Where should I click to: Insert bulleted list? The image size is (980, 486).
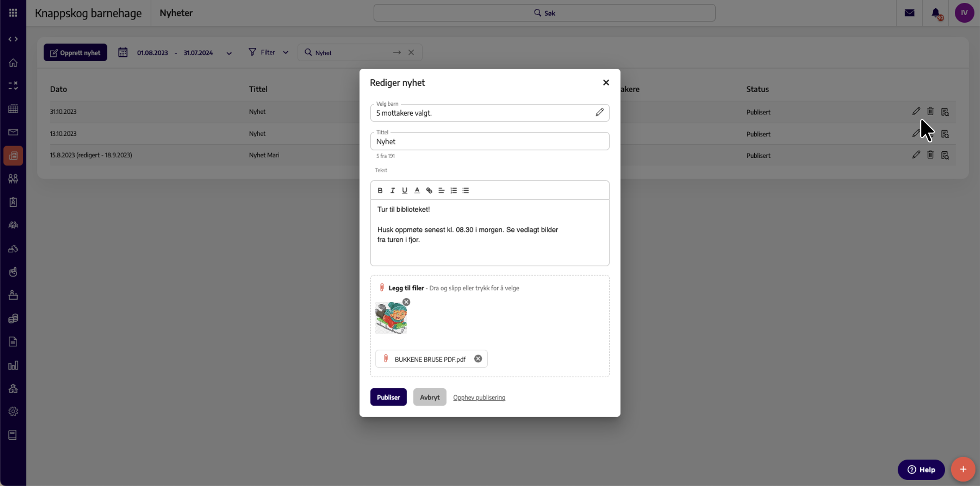[466, 190]
